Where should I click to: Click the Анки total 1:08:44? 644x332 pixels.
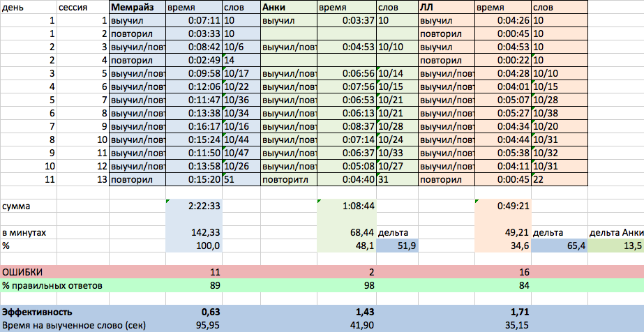tap(347, 206)
